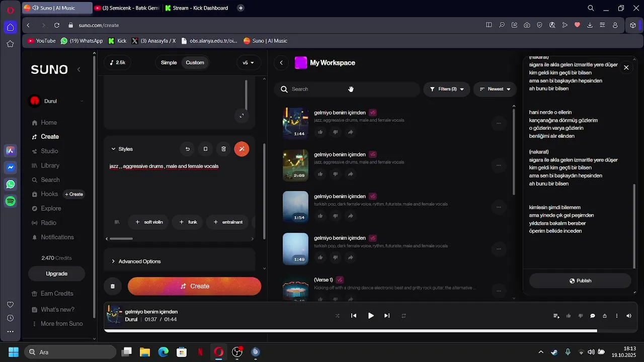The height and width of the screenshot is (362, 644).
Task: Click the workspace Search field
Action: 347,89
